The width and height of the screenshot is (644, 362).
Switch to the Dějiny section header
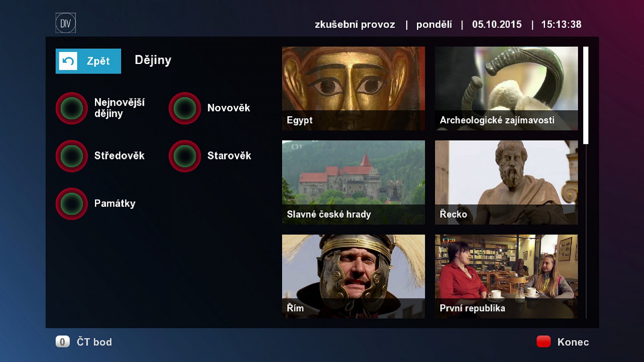(153, 60)
